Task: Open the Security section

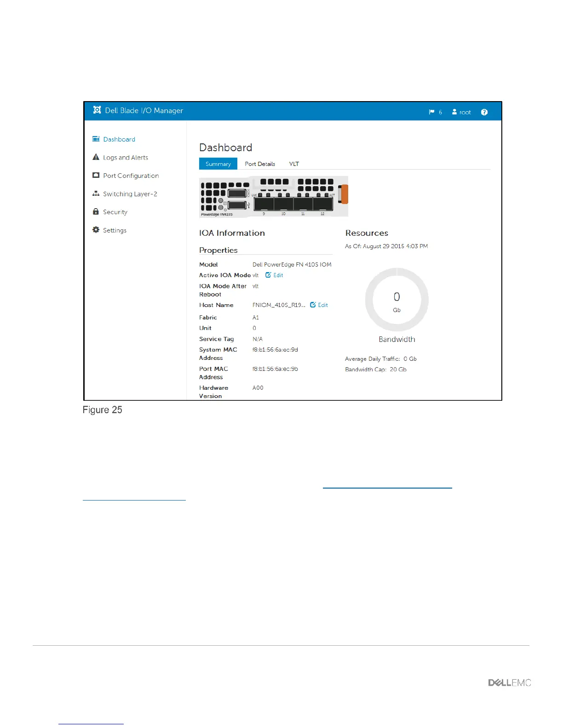Action: (115, 212)
